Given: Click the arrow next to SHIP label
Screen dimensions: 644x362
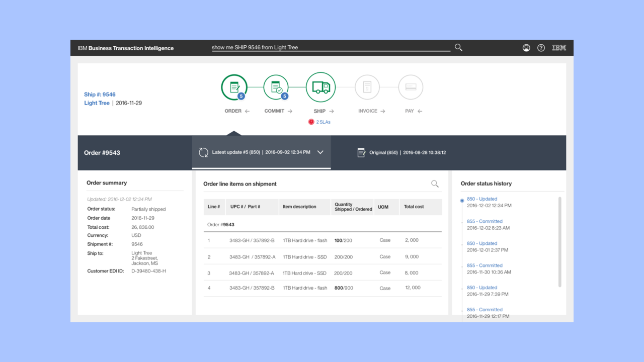Looking at the screenshot, I should coord(332,111).
